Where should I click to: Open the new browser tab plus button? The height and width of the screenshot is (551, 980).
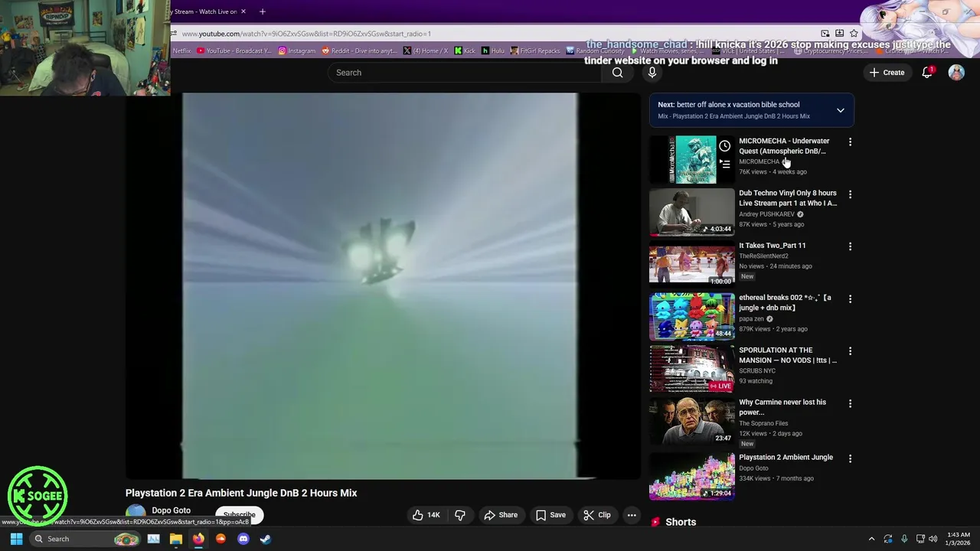262,11
